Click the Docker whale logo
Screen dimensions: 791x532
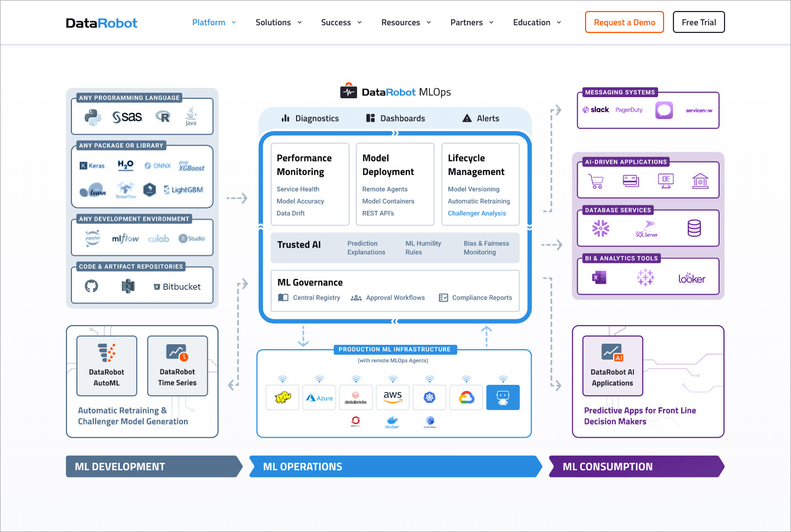[392, 422]
